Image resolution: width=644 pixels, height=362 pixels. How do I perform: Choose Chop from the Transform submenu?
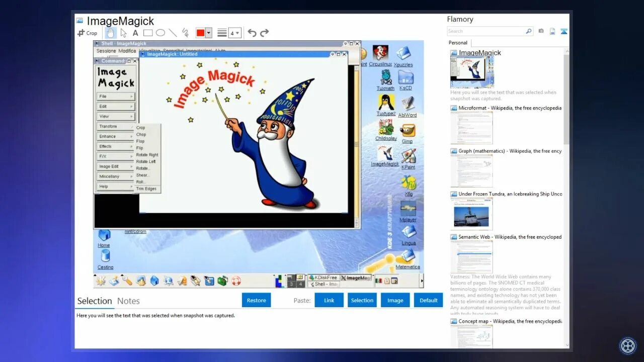pos(141,135)
